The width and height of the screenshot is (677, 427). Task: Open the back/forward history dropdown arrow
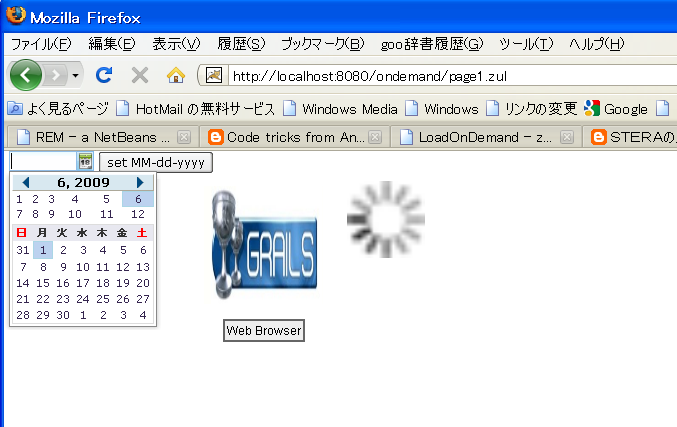[x=76, y=76]
